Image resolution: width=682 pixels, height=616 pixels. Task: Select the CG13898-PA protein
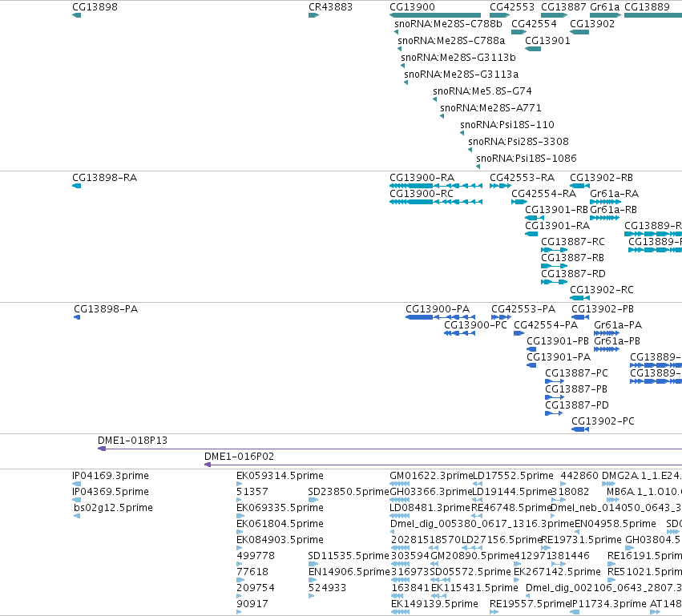point(77,317)
